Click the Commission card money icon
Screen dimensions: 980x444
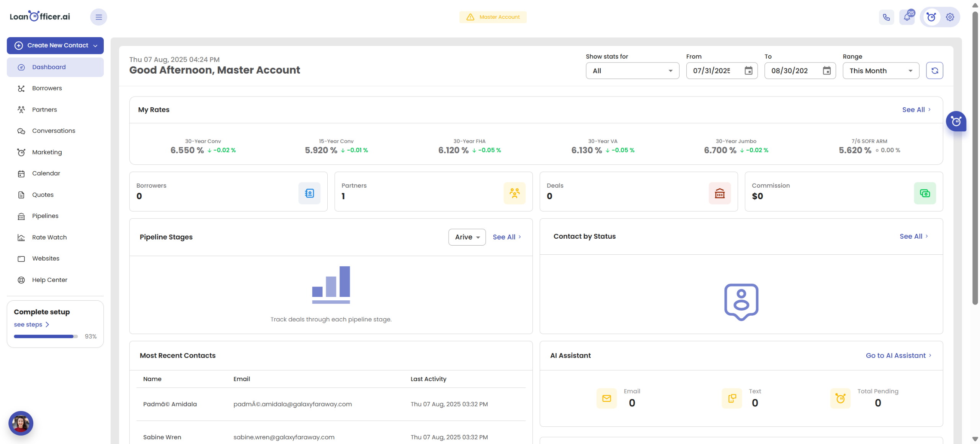pos(925,193)
